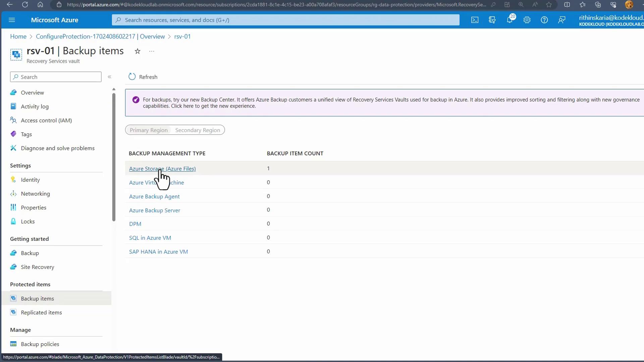Open the Azure portal hamburger menu
Image resolution: width=644 pixels, height=362 pixels.
(12, 20)
